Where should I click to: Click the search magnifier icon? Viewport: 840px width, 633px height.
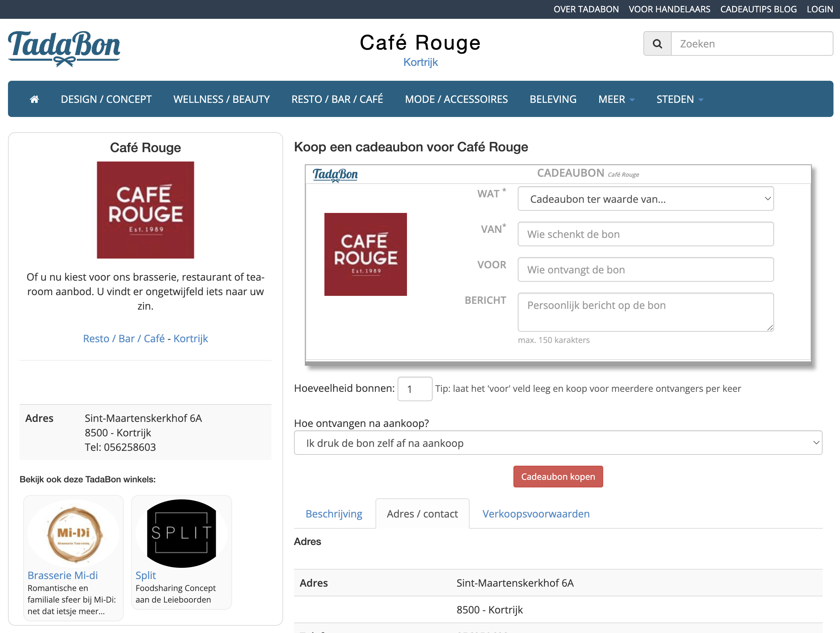coord(658,44)
